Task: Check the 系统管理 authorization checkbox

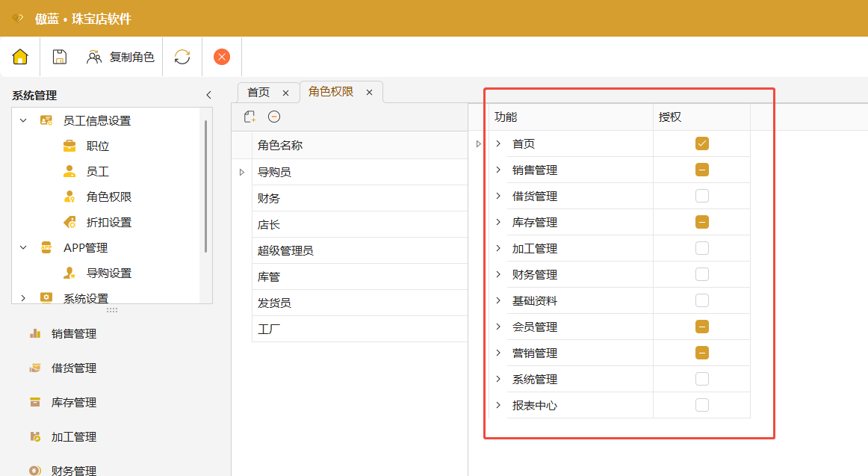Action: [702, 379]
